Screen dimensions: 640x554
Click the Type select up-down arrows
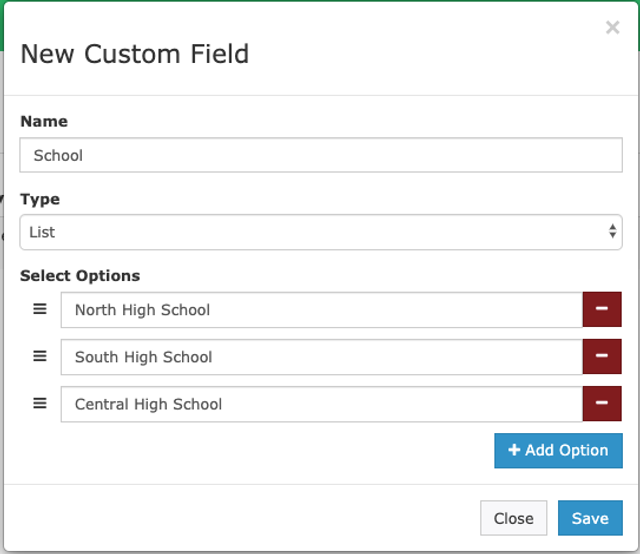[x=612, y=232]
